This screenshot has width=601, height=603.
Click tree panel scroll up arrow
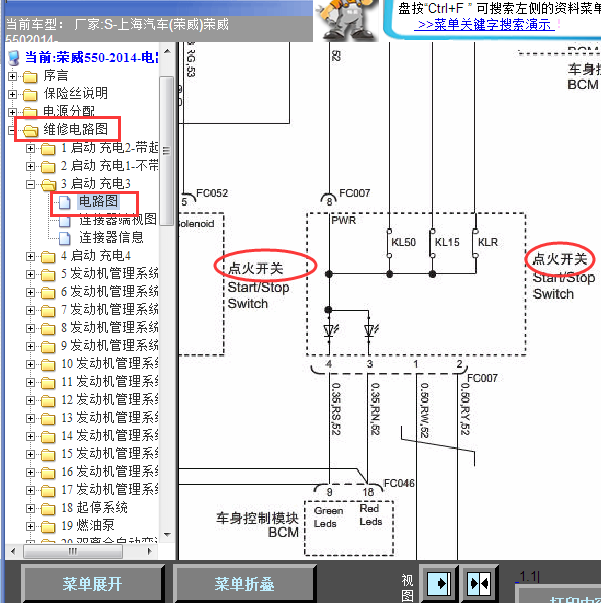[x=167, y=51]
